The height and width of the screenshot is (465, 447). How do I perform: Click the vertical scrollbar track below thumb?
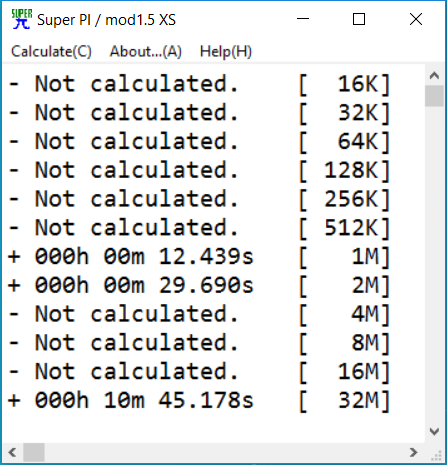434,264
